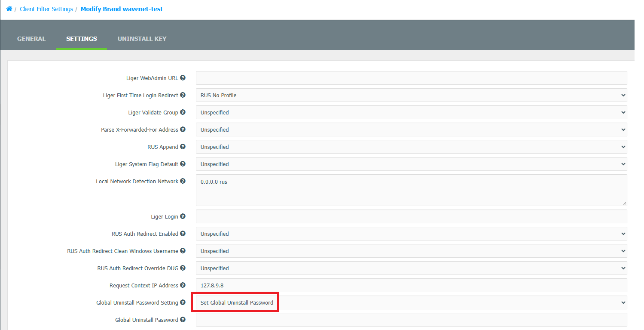Show help for Liger First Time Login Redirect
644x330 pixels.
(x=183, y=95)
